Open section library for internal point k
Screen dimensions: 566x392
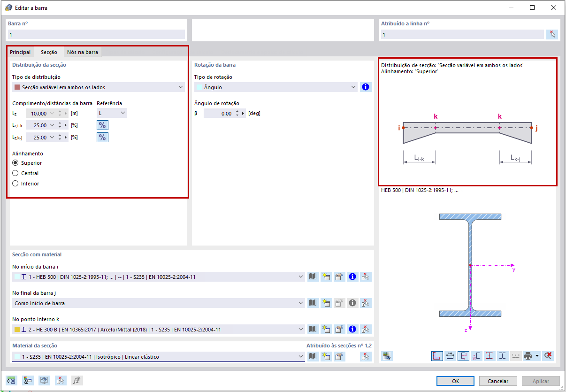[x=313, y=330]
